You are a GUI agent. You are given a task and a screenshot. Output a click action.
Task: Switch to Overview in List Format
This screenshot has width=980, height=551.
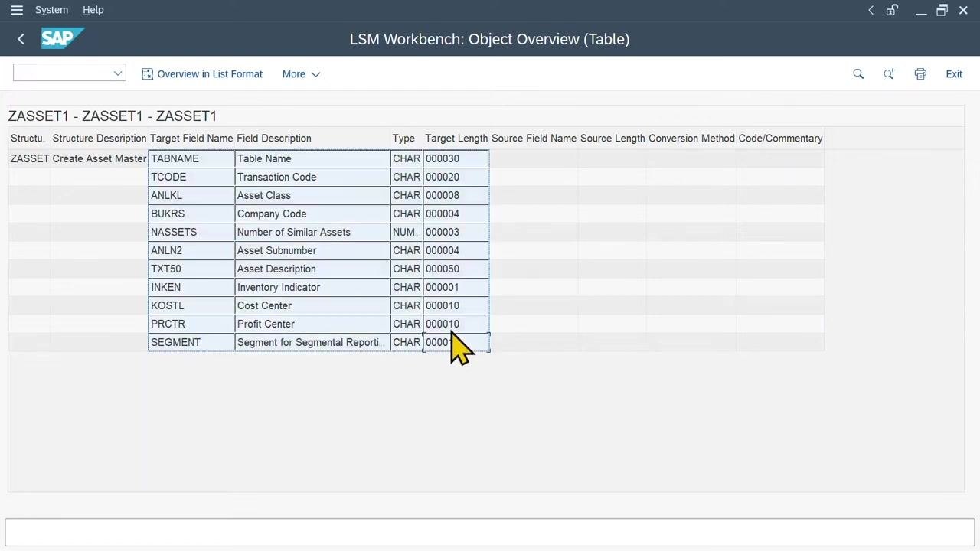pyautogui.click(x=202, y=74)
